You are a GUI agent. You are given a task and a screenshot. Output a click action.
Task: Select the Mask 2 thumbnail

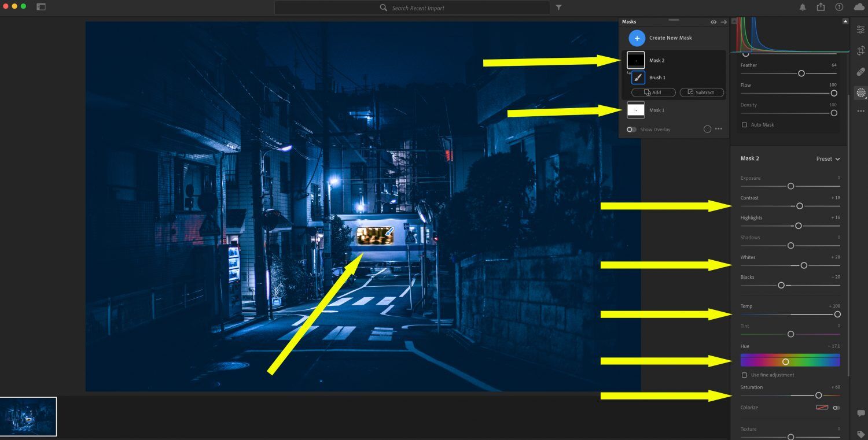(x=636, y=60)
